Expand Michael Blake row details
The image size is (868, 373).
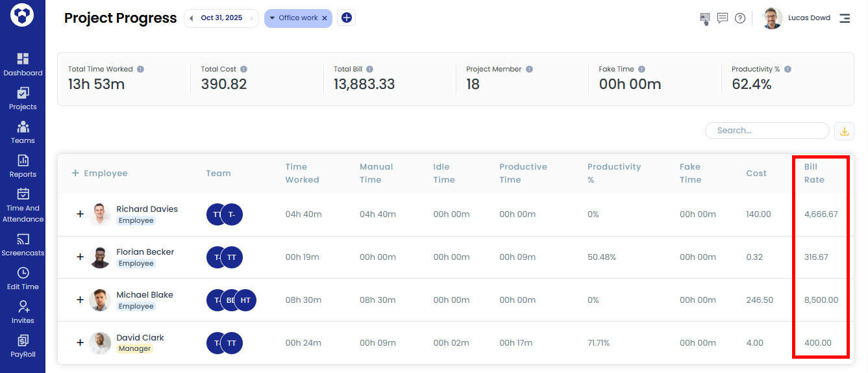pos(81,300)
